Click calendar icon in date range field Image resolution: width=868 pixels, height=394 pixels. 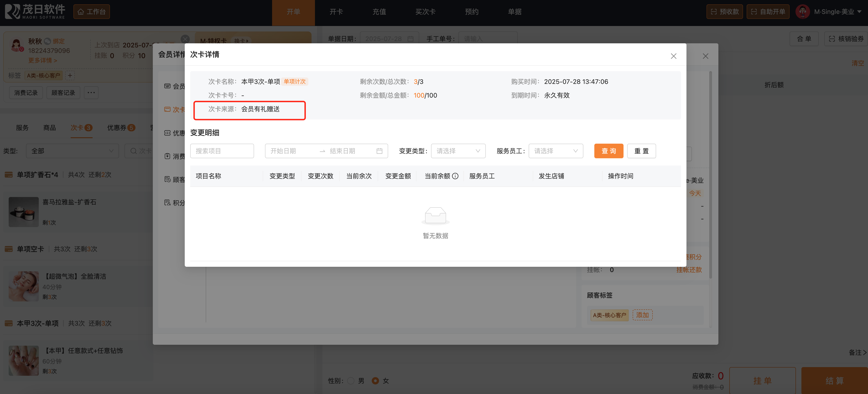coord(379,151)
